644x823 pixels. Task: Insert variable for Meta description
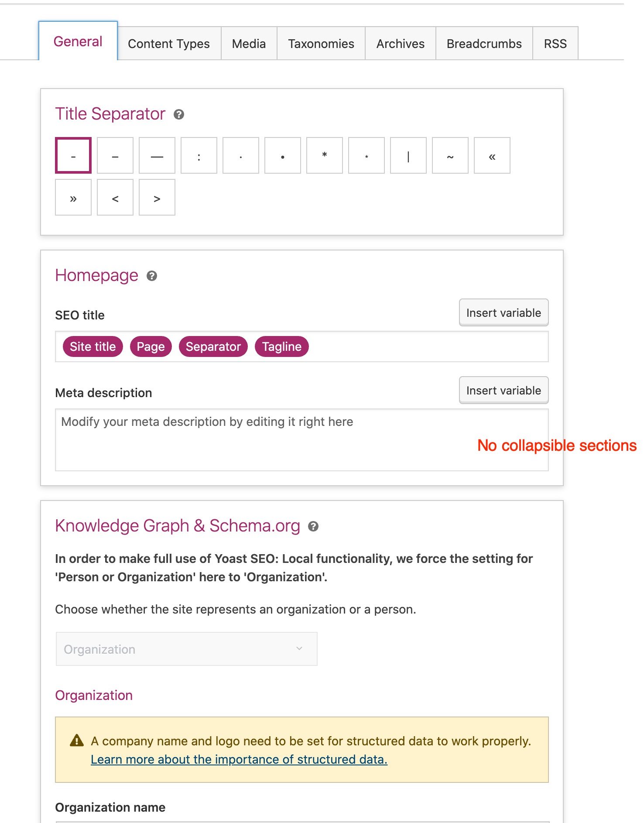pyautogui.click(x=504, y=390)
